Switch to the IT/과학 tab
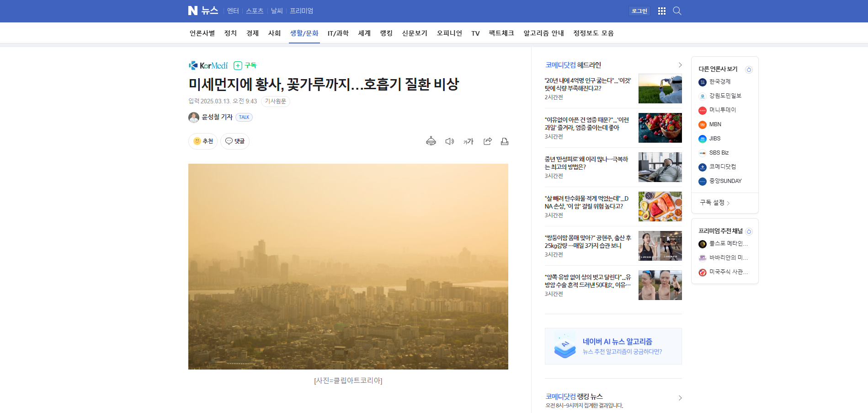Screen dimensions: 868x413 [x=338, y=33]
